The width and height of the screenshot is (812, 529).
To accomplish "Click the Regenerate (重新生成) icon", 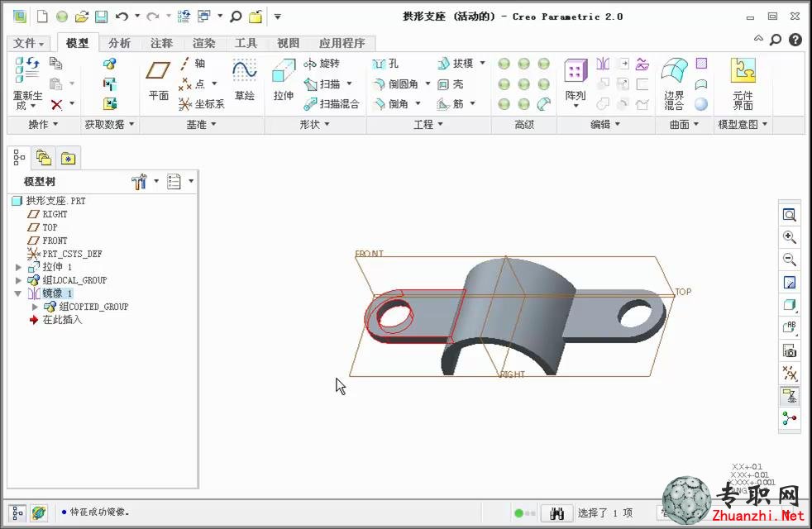I will coord(27,70).
